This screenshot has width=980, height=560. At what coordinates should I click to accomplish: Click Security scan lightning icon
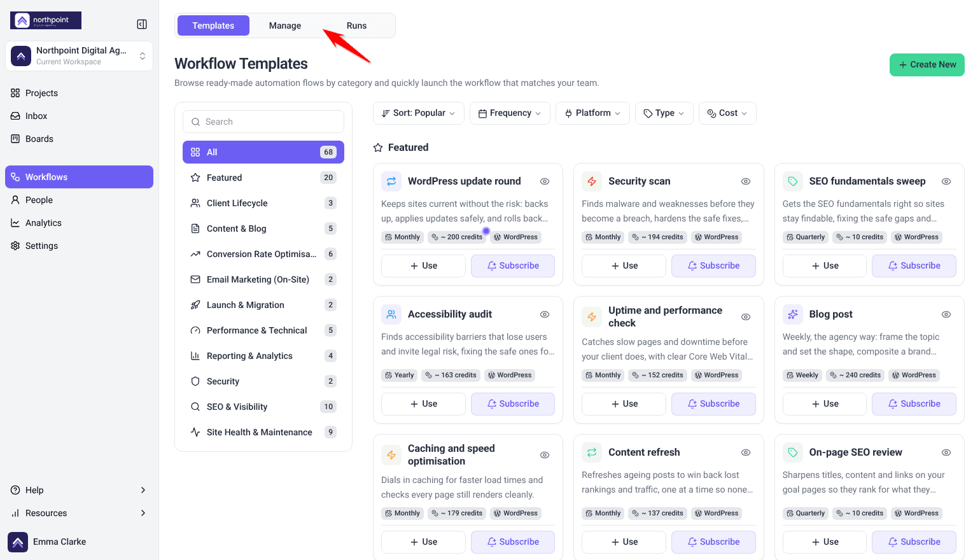592,181
